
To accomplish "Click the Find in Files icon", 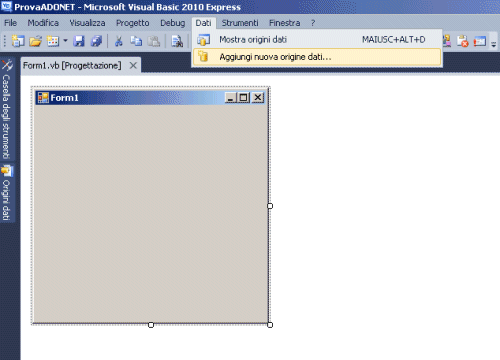I will tap(177, 41).
